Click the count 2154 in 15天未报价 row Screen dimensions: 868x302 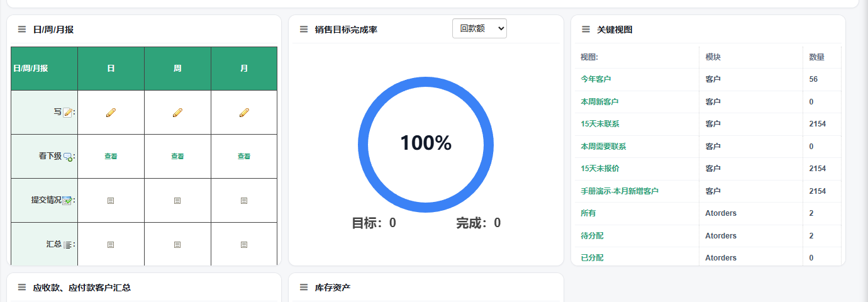click(818, 169)
